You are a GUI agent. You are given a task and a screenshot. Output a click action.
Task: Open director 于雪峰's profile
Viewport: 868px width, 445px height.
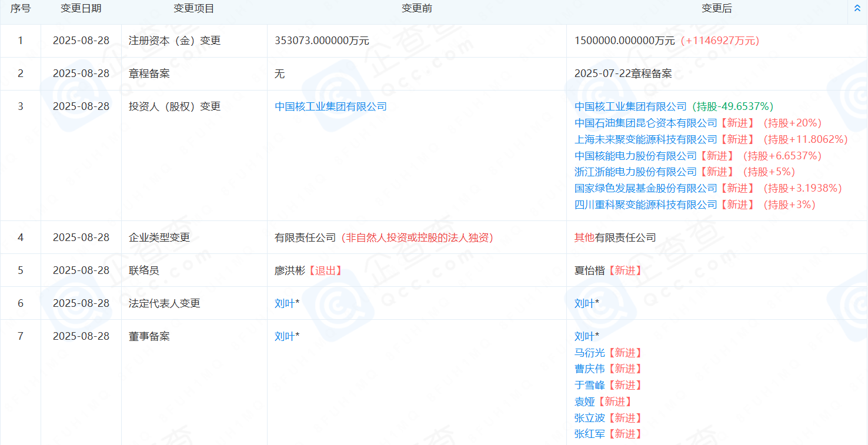(x=589, y=385)
